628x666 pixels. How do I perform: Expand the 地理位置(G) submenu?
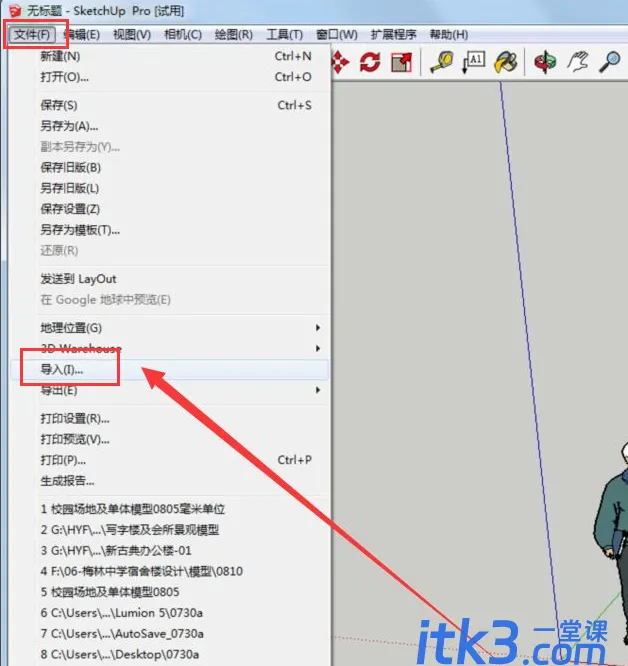(x=169, y=328)
